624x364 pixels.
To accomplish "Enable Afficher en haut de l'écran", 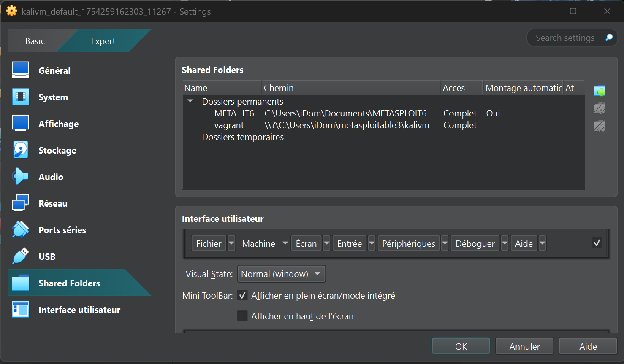I will pos(242,316).
